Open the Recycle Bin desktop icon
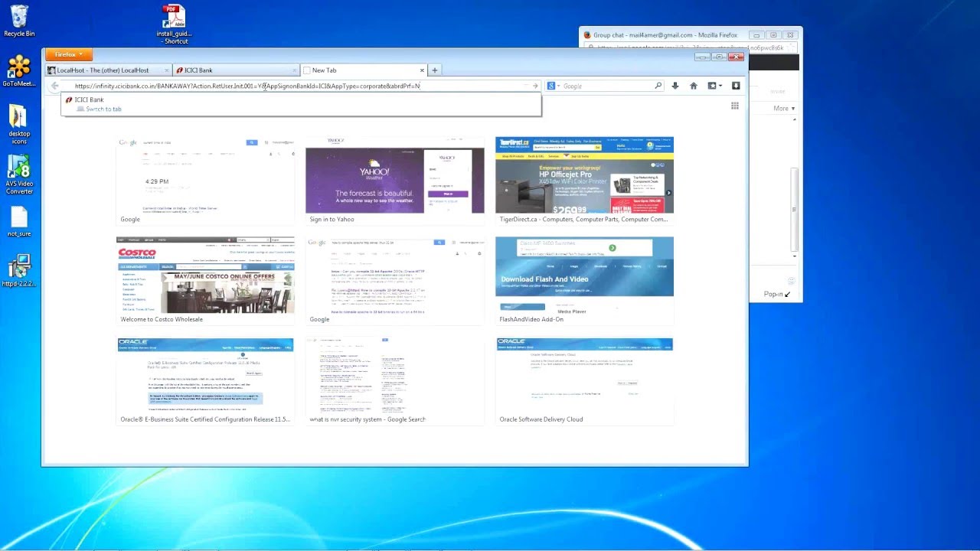980x551 pixels. (x=19, y=21)
